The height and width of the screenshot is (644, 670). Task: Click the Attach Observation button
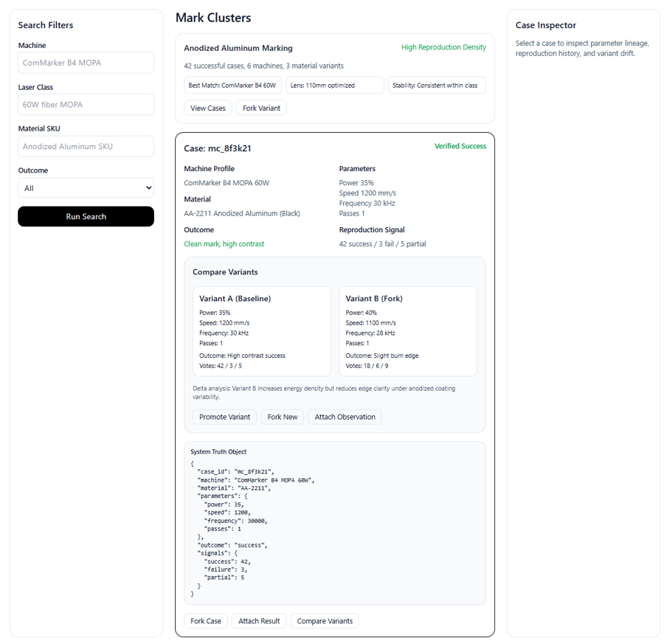pyautogui.click(x=344, y=417)
